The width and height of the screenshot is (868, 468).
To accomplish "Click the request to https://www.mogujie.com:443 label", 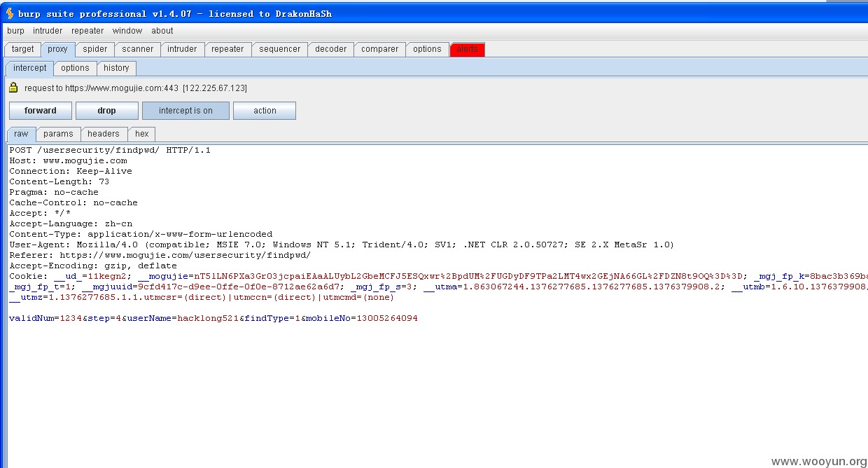I will [x=136, y=88].
